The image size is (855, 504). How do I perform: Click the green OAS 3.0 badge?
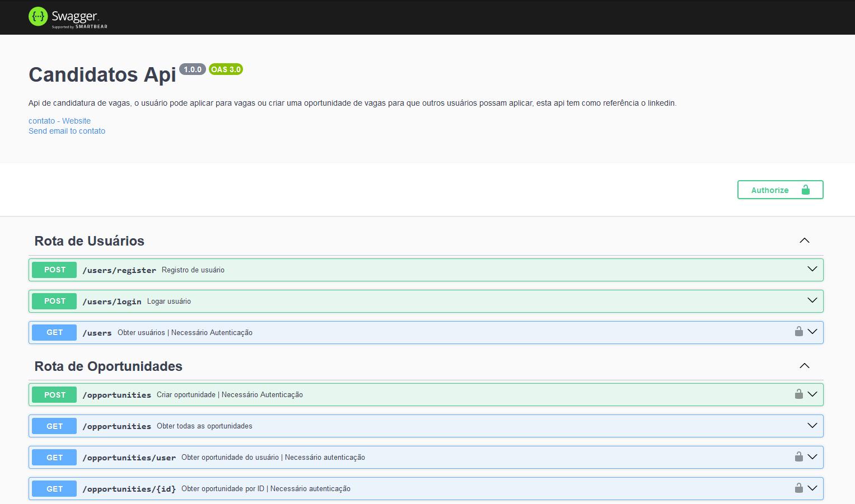pyautogui.click(x=226, y=69)
